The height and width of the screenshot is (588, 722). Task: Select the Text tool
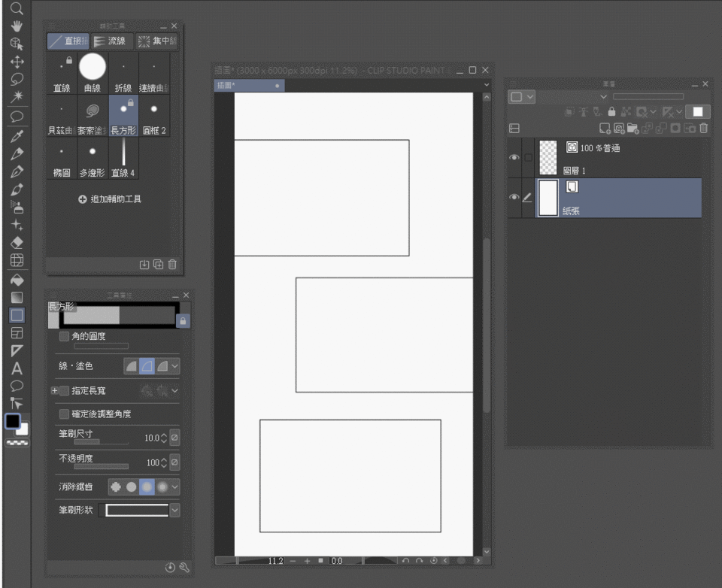[x=17, y=368]
